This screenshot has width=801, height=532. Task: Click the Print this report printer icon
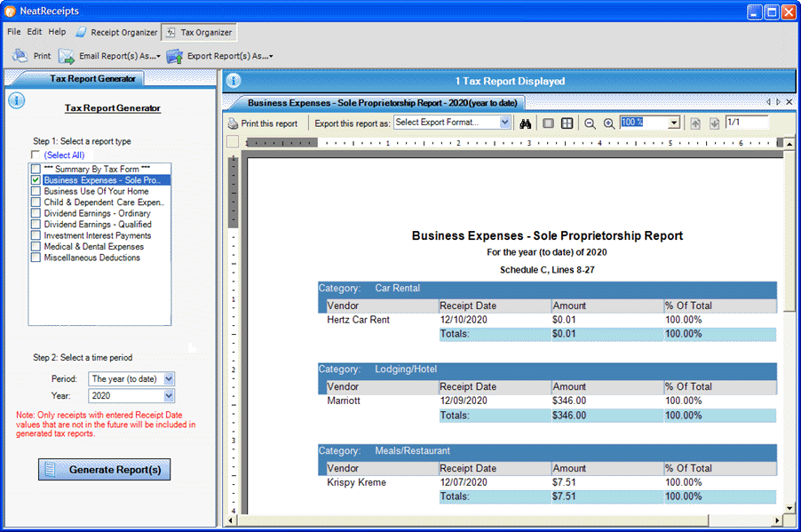point(233,123)
